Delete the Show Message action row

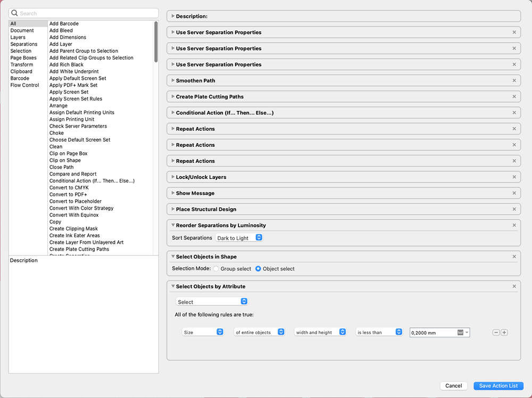coord(514,193)
